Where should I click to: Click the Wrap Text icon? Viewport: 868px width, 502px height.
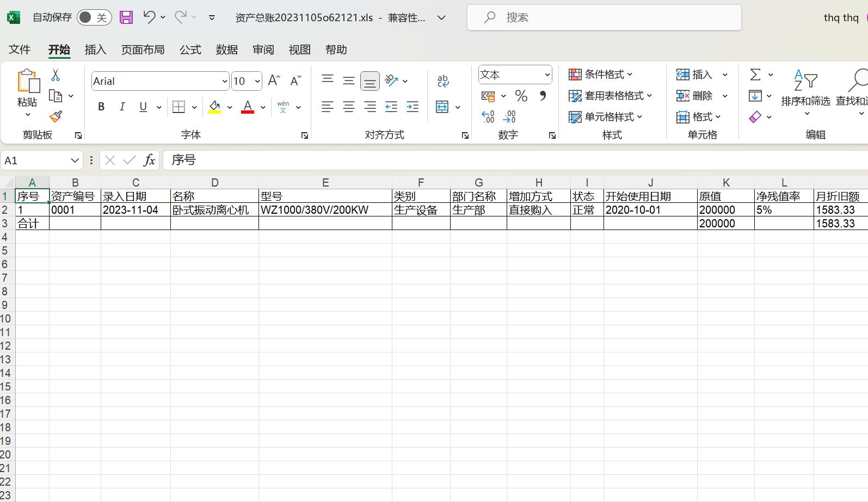(x=443, y=81)
